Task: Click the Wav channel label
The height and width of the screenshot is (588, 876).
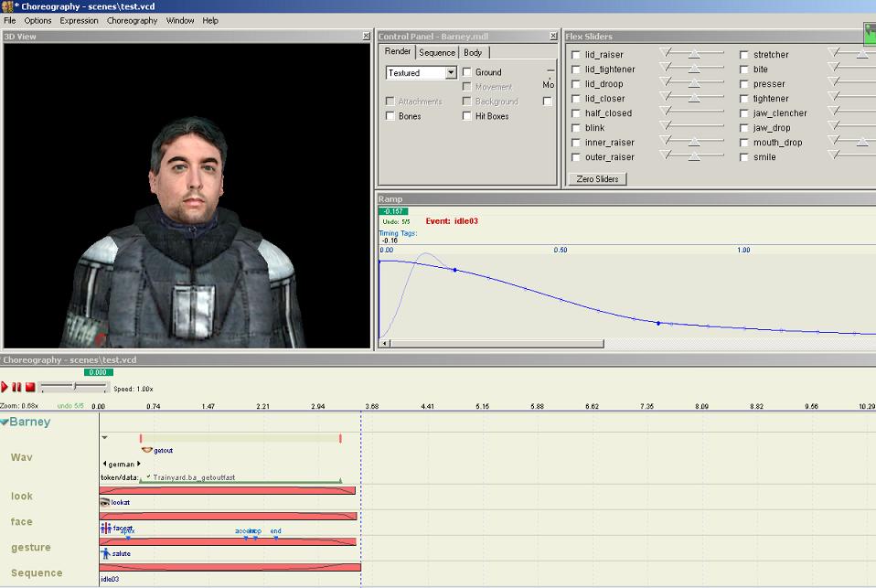Action: 21,457
